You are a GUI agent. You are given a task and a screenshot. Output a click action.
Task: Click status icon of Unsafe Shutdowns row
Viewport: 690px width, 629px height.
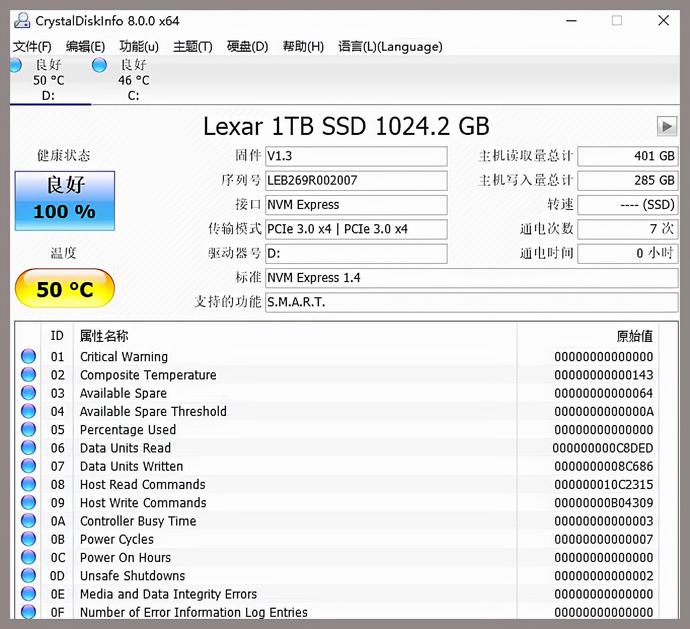coord(29,575)
